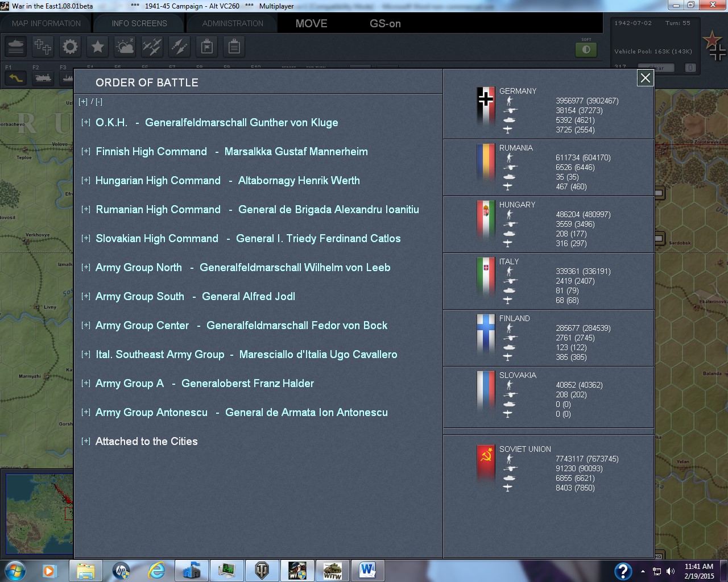The height and width of the screenshot is (582, 728).
Task: Open the ADMINISTRATION tab
Action: (x=233, y=23)
